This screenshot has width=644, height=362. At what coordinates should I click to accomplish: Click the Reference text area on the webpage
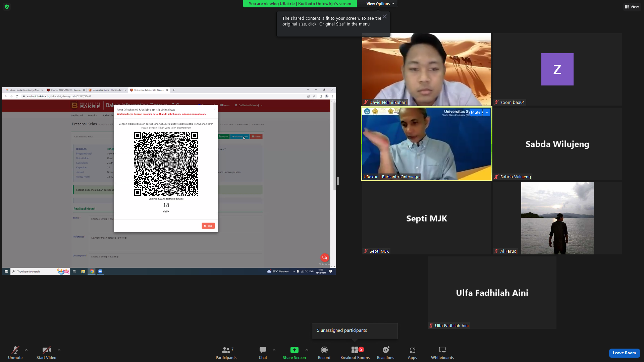pos(175,243)
